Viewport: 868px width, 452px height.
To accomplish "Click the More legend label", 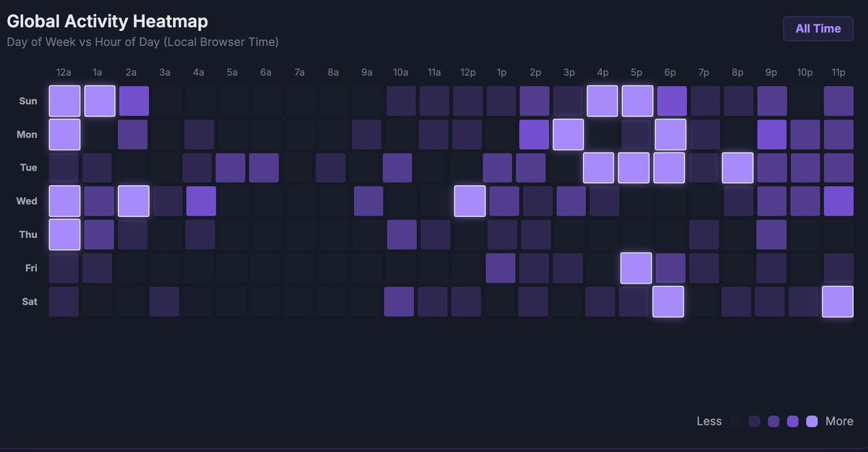I will tap(839, 422).
